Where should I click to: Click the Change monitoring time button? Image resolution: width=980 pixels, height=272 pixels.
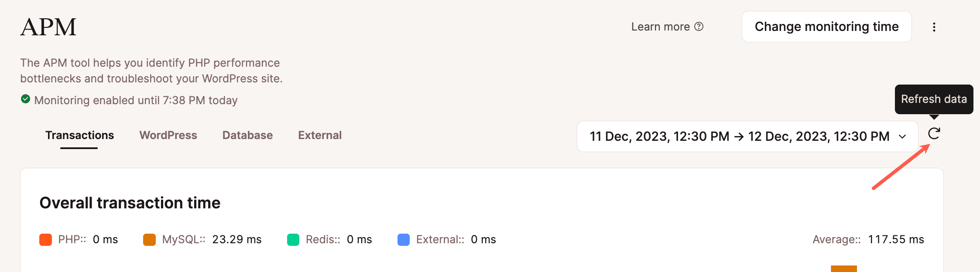pos(826,27)
